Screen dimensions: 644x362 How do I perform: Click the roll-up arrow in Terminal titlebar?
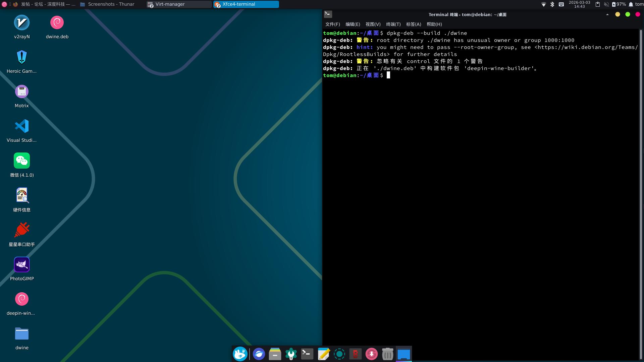click(607, 14)
